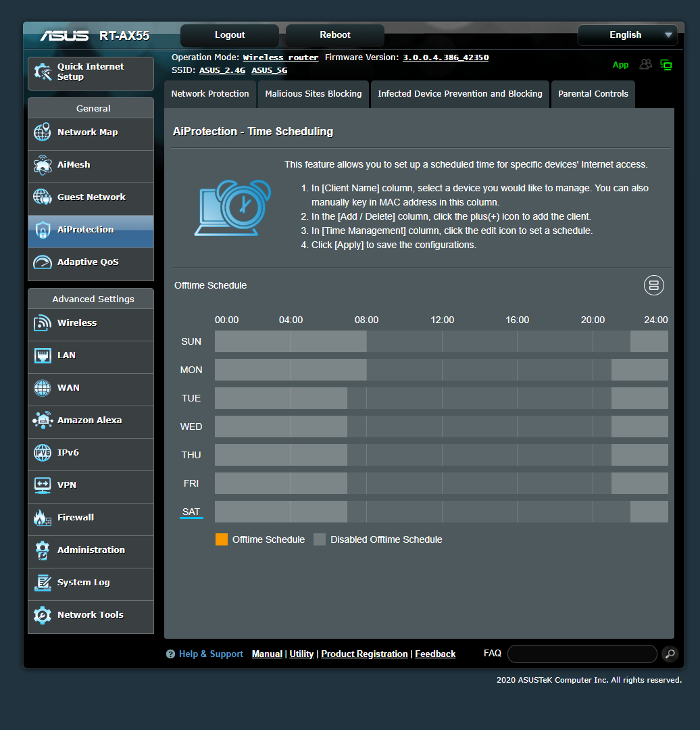Screen dimensions: 700x730
Task: Click the Administration gear icon
Action: [43, 550]
